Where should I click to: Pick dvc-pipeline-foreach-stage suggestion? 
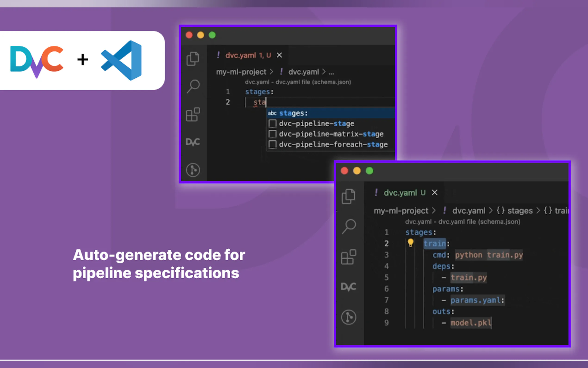[x=333, y=145]
